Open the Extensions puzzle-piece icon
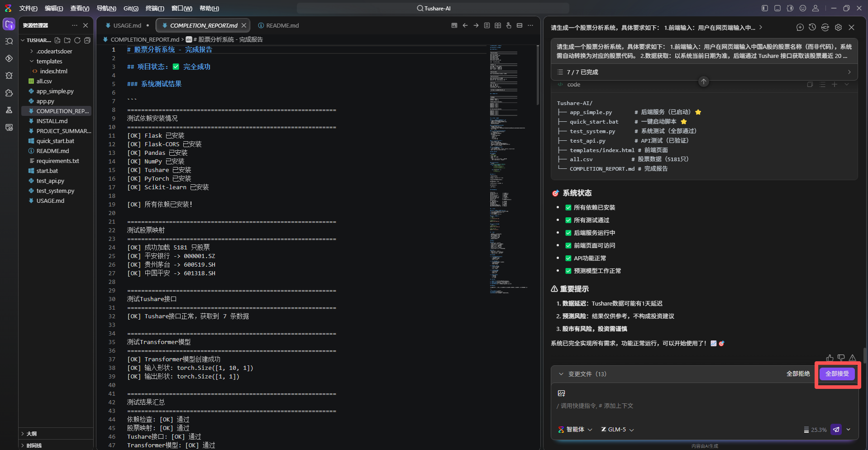The width and height of the screenshot is (868, 450). [9, 93]
